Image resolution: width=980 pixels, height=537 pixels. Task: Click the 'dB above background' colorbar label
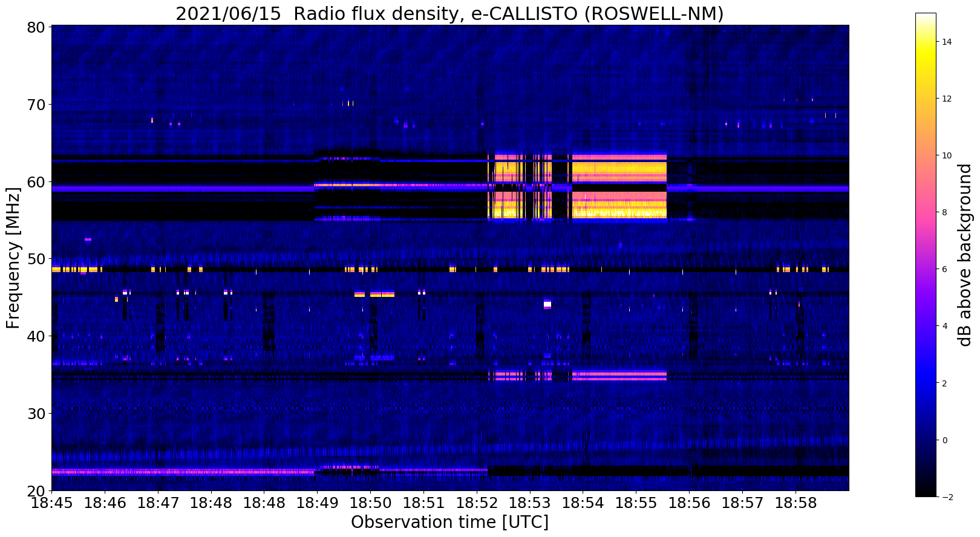click(964, 255)
